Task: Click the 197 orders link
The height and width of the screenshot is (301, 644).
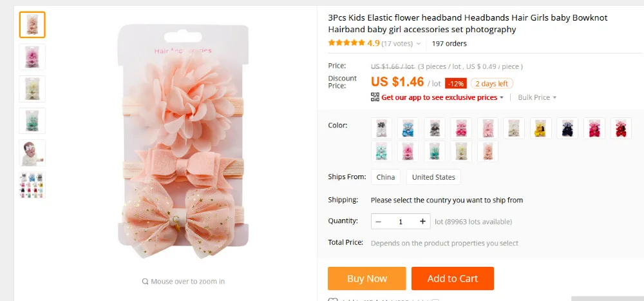Action: 450,44
